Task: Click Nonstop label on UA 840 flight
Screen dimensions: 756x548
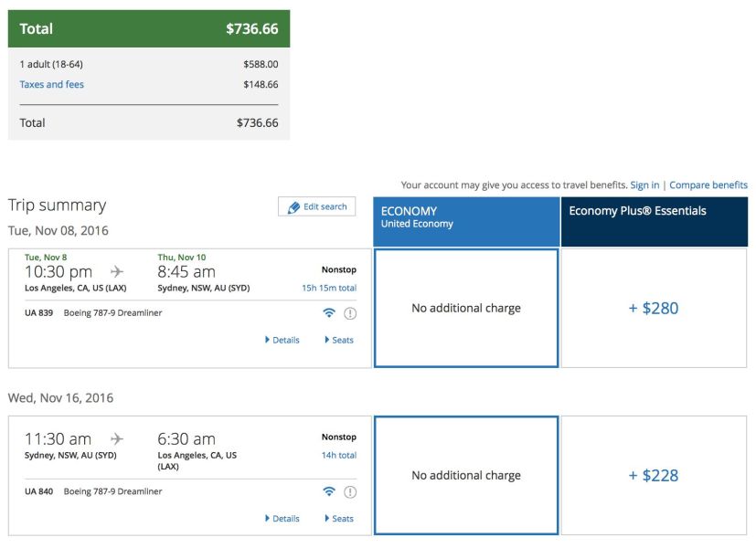Action: point(339,437)
